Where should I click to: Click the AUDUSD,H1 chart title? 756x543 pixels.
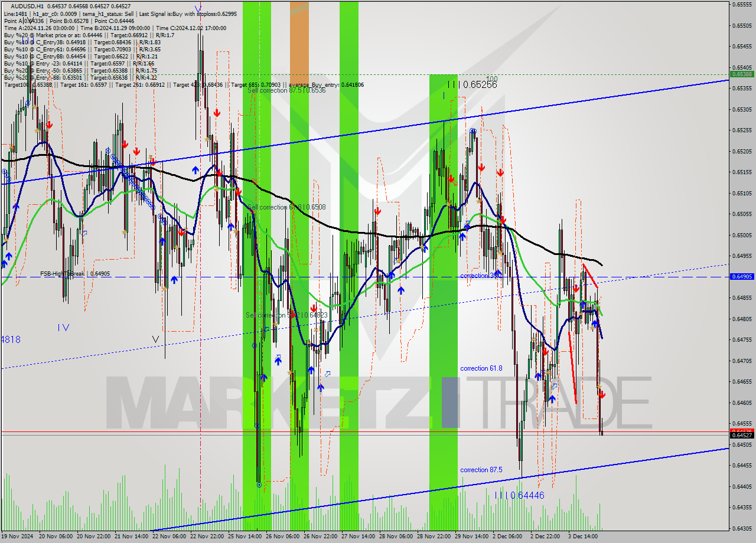coord(27,6)
